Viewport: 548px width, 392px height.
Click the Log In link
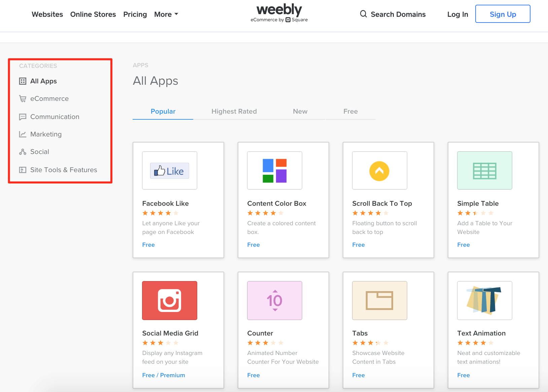pyautogui.click(x=457, y=14)
